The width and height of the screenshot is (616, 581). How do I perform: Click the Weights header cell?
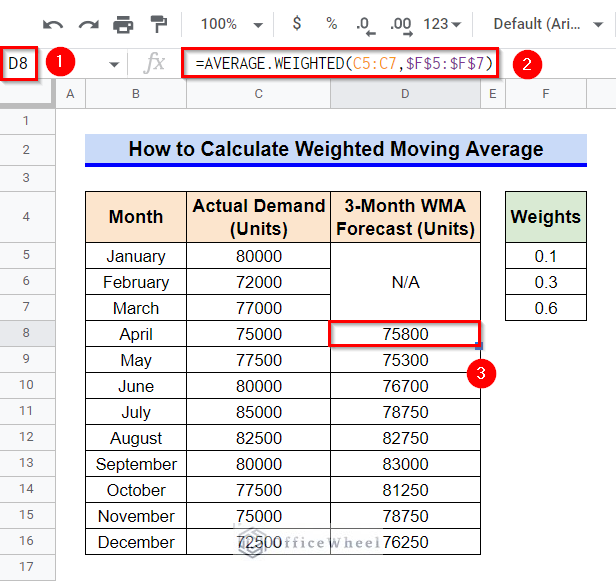coord(546,217)
